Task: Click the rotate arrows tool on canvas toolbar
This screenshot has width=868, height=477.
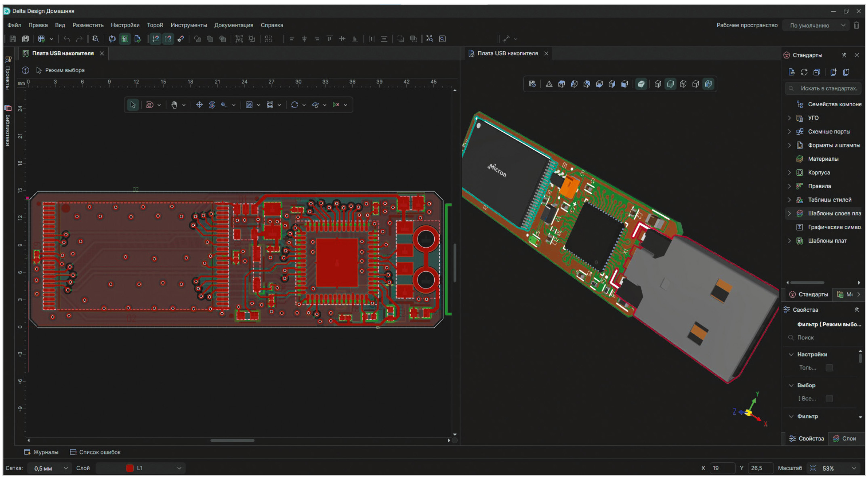Action: (x=294, y=105)
